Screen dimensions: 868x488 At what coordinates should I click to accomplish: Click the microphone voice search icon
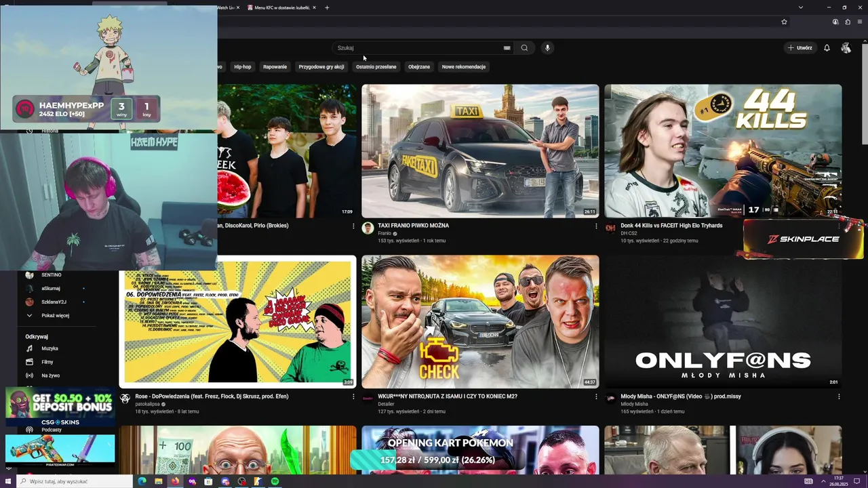tap(547, 47)
